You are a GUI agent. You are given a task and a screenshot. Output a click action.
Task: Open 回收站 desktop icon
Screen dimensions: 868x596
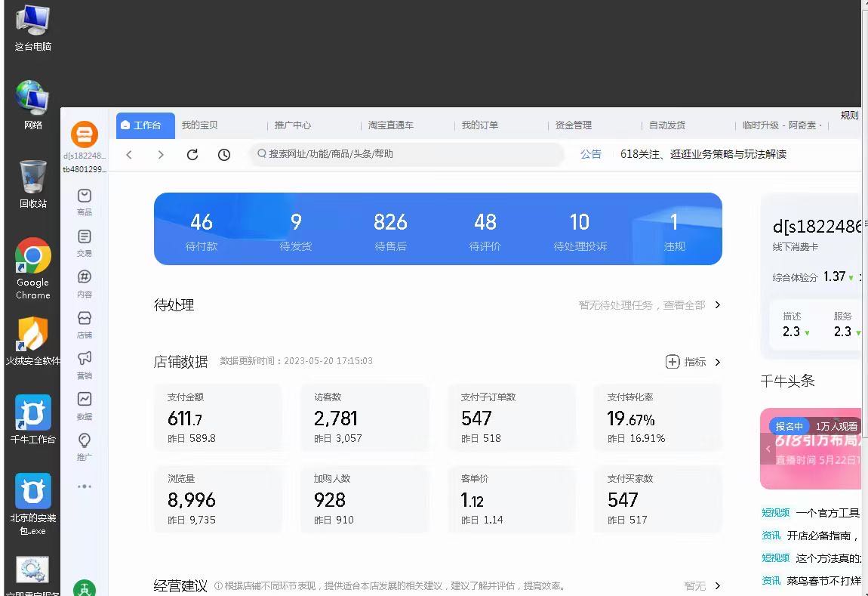click(x=32, y=184)
